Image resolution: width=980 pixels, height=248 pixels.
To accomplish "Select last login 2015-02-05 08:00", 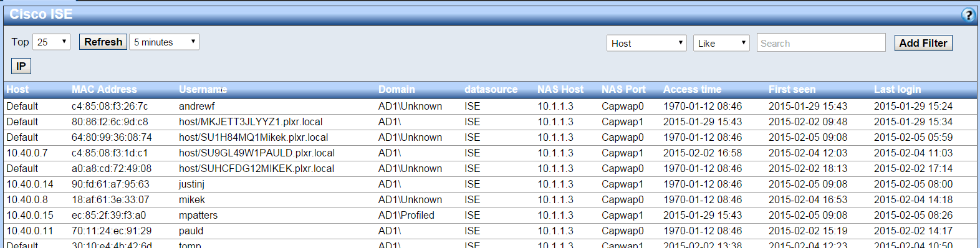I will pyautogui.click(x=913, y=184).
